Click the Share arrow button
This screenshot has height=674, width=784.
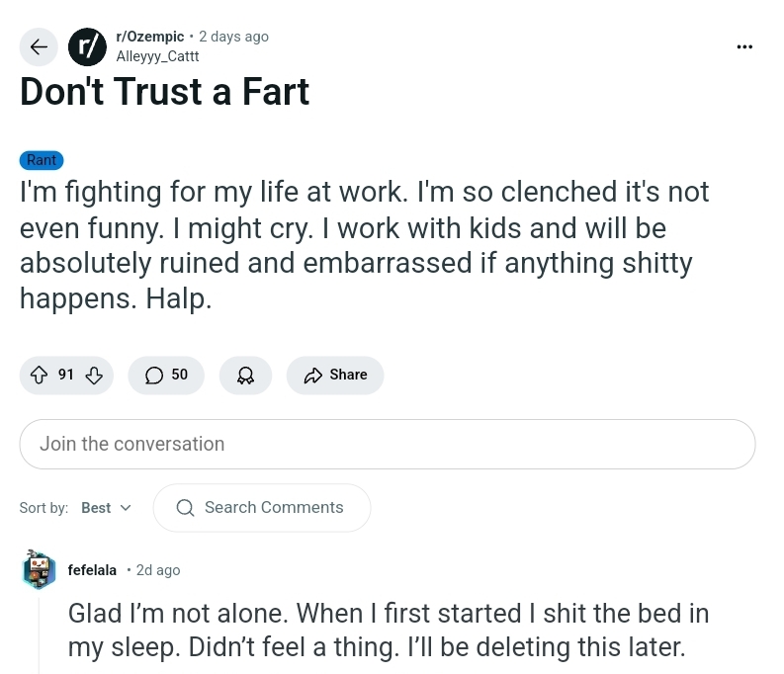click(x=335, y=375)
